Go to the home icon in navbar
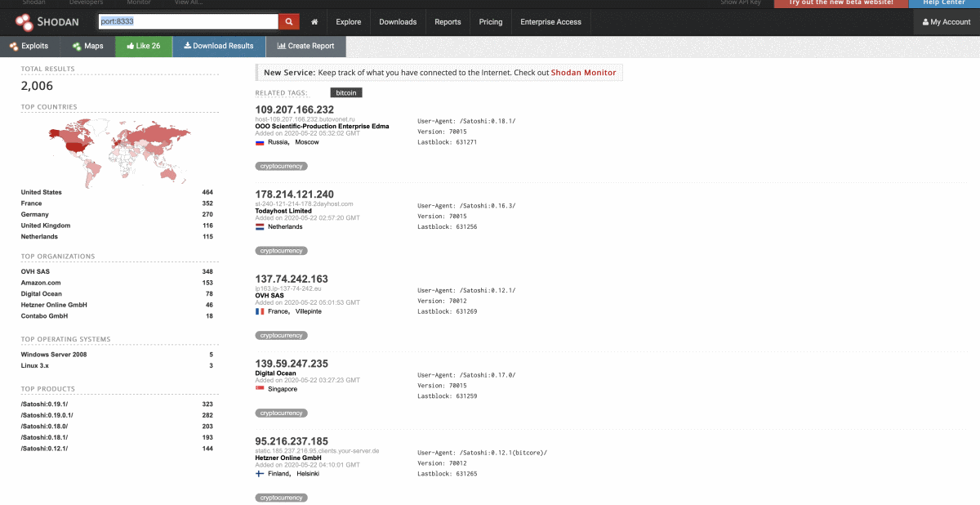The height and width of the screenshot is (505, 980). pos(314,22)
